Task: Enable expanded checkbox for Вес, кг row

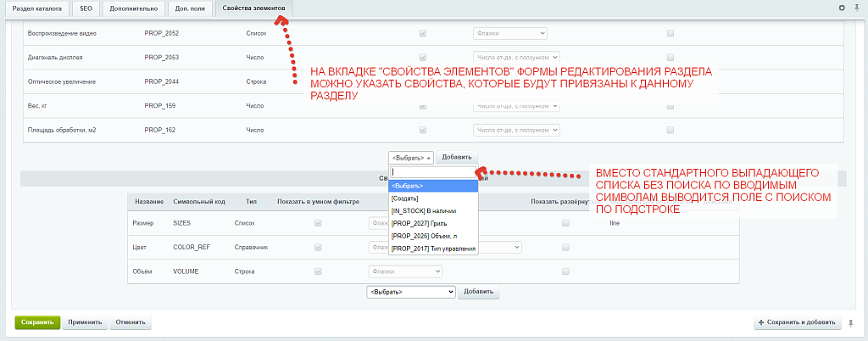Action: click(x=670, y=106)
